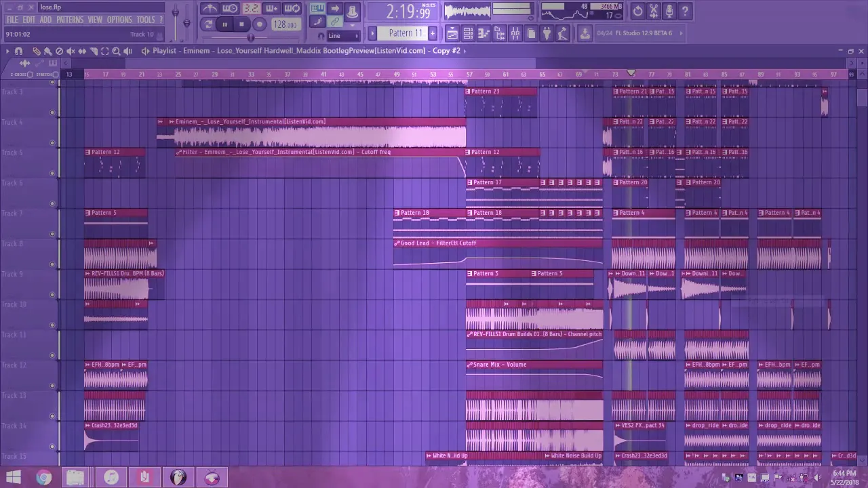The width and height of the screenshot is (868, 488).
Task: Open the audio editor scissors icon
Action: coord(653,11)
